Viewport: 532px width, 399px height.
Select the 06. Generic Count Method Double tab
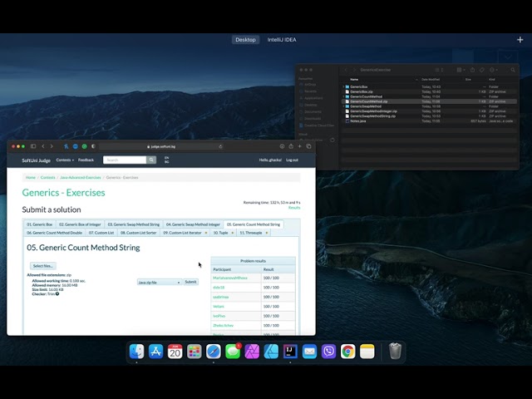pos(55,233)
